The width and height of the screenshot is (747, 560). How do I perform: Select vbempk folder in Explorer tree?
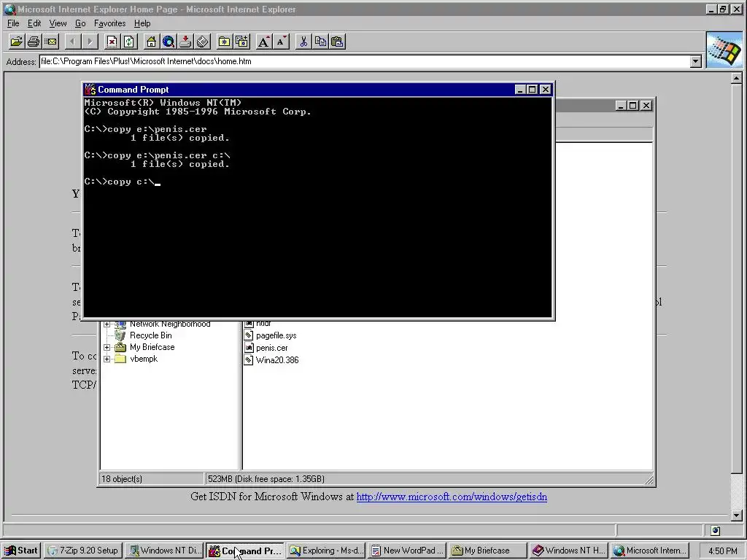(144, 359)
